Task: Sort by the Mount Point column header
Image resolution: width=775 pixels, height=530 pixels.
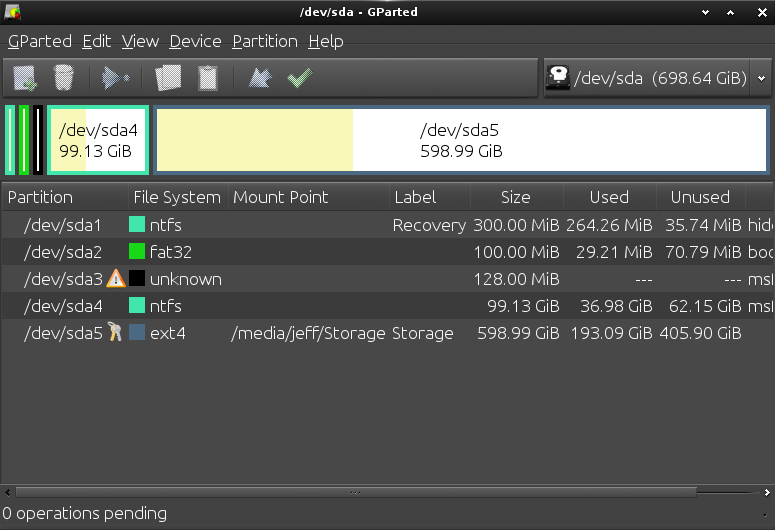Action: 309,197
